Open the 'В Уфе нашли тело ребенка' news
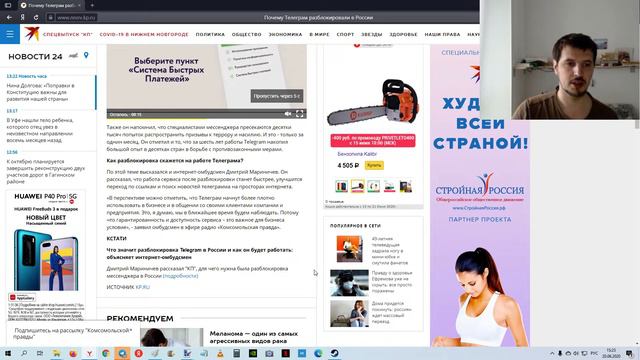 coord(40,130)
